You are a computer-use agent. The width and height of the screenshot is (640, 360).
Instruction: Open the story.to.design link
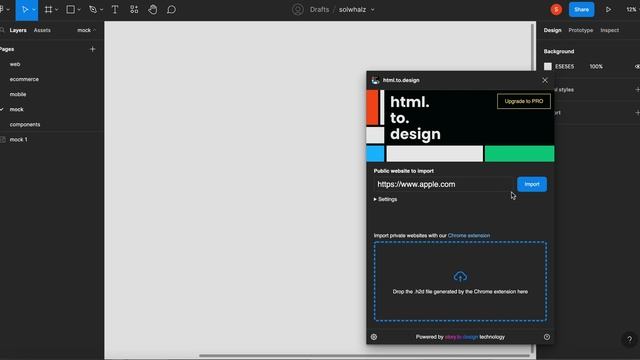(x=461, y=337)
